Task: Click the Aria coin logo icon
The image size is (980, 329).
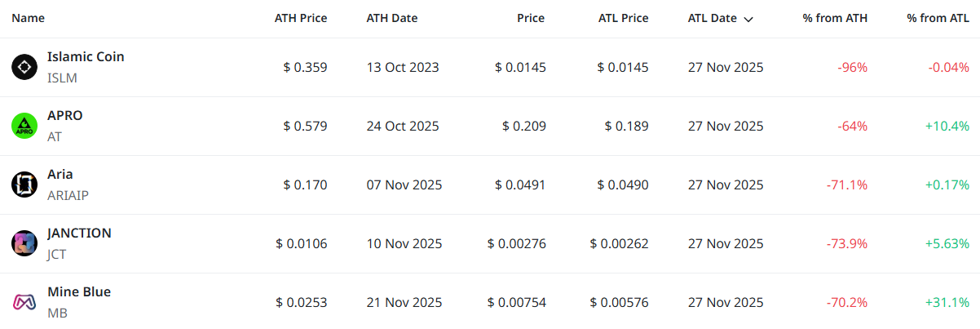Action: (24, 185)
